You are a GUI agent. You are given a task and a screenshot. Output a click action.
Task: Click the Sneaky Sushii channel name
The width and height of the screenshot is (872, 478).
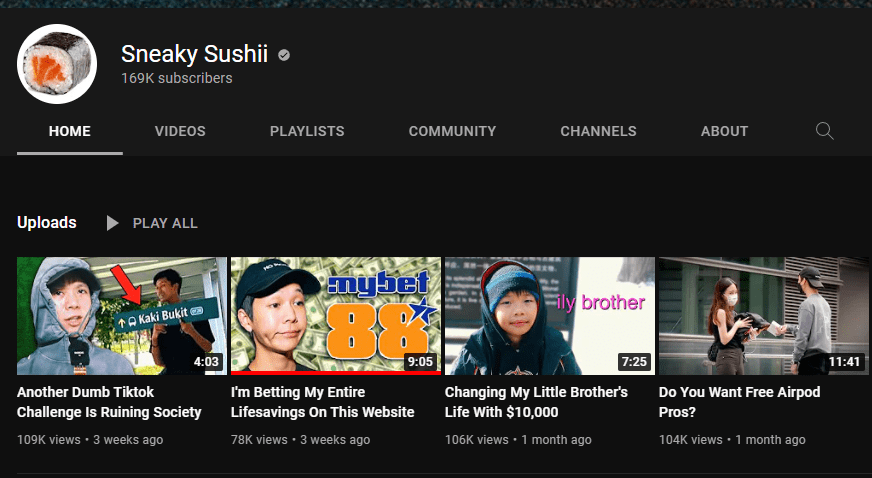[195, 54]
